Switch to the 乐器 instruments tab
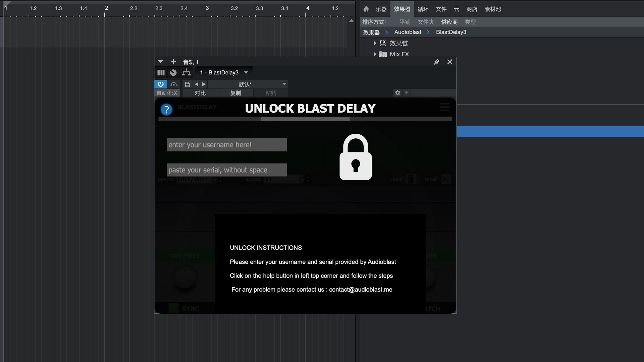The width and height of the screenshot is (644, 362). [381, 9]
